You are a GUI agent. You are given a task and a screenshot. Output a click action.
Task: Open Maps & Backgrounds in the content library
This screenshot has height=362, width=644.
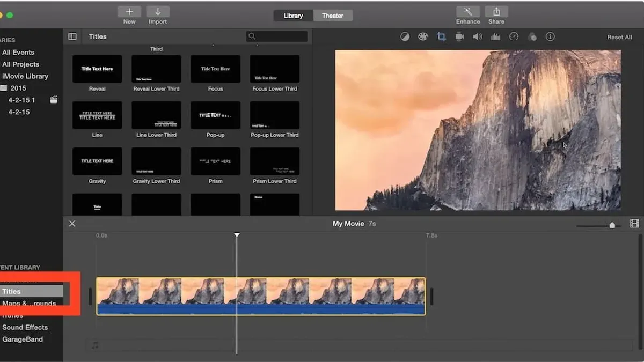[29, 304]
